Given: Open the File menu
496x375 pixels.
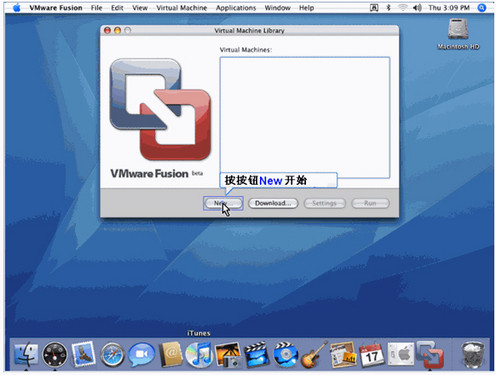Looking at the screenshot, I should (97, 8).
